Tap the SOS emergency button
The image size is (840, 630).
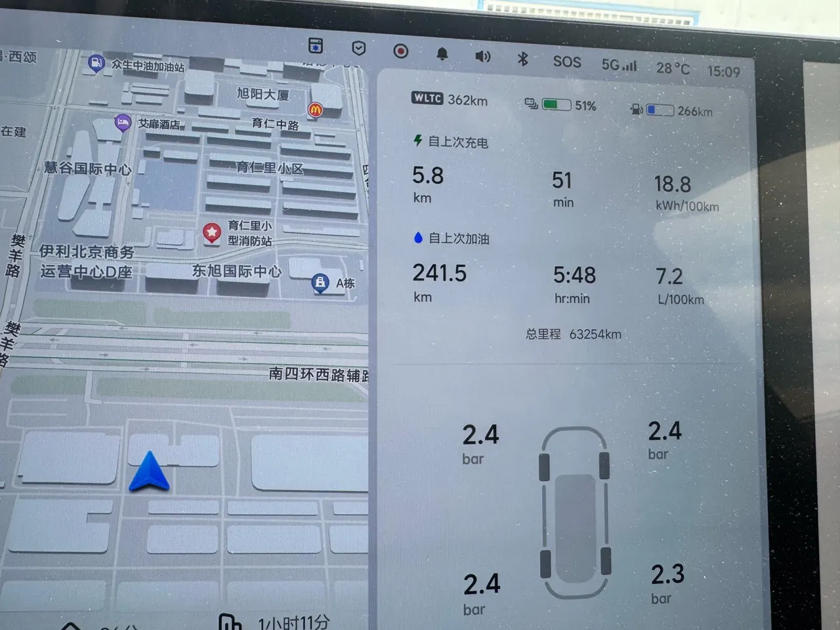[x=567, y=62]
